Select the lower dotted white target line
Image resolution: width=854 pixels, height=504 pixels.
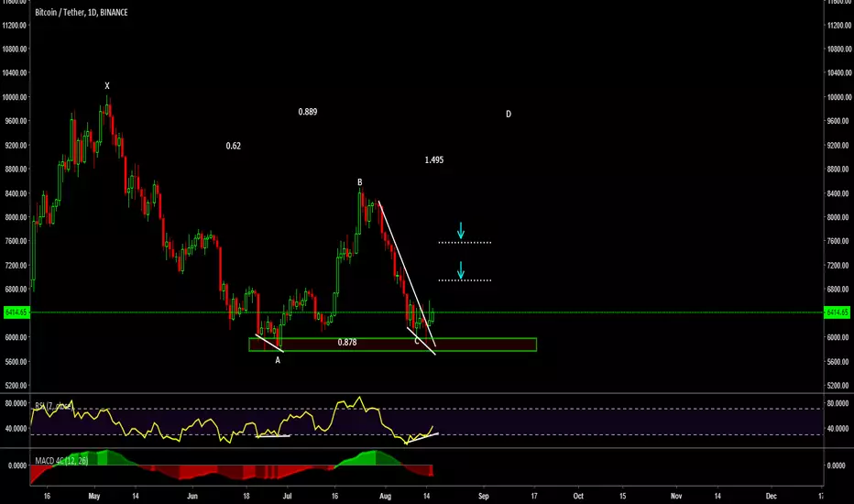click(465, 280)
